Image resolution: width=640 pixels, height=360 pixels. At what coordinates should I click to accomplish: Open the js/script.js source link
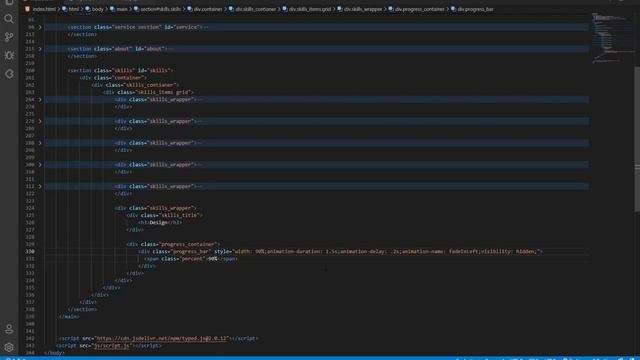111,346
